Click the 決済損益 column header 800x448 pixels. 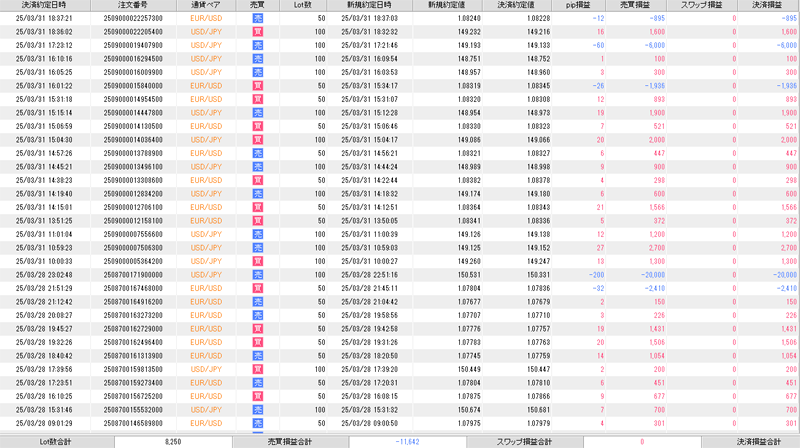767,5
